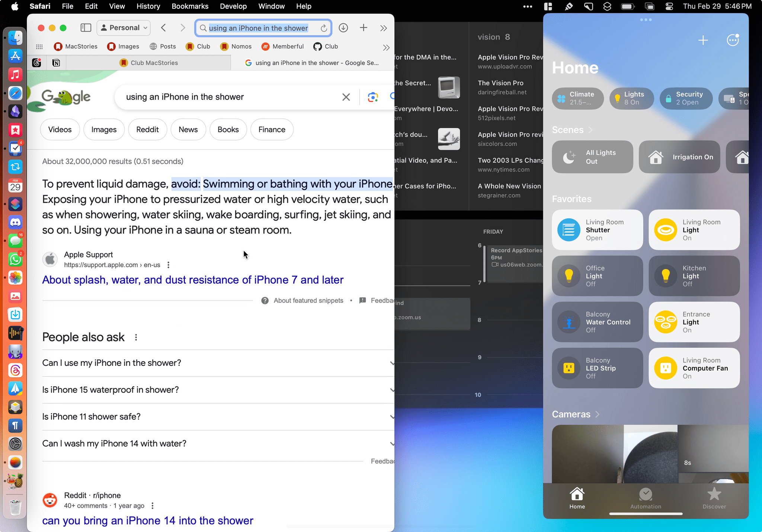Image resolution: width=762 pixels, height=532 pixels.
Task: Filter Google results by News
Action: pos(188,130)
